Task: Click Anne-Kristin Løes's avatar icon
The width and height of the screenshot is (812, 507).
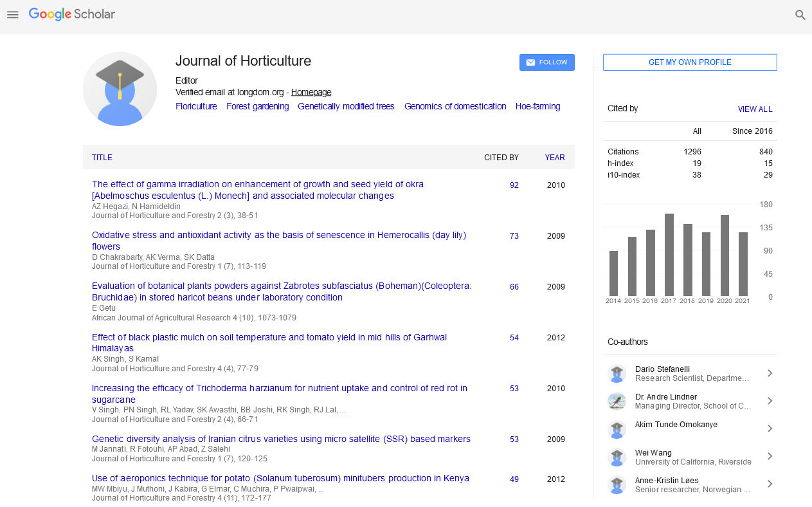Action: pos(617,484)
